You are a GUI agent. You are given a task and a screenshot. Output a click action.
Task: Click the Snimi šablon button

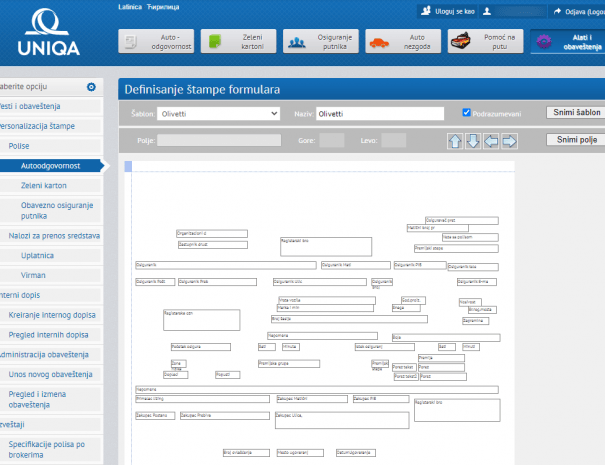pyautogui.click(x=575, y=113)
